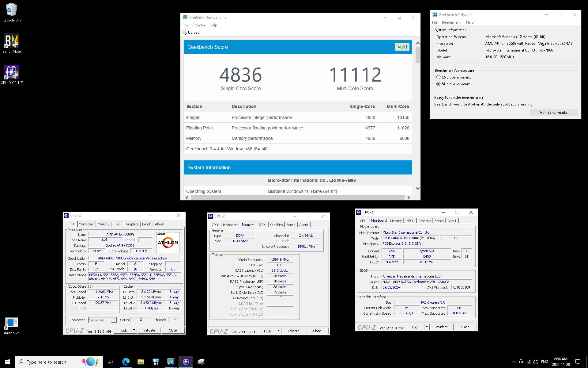This screenshot has height=368, width=588.
Task: Open the notification center icon
Action: coord(578,362)
